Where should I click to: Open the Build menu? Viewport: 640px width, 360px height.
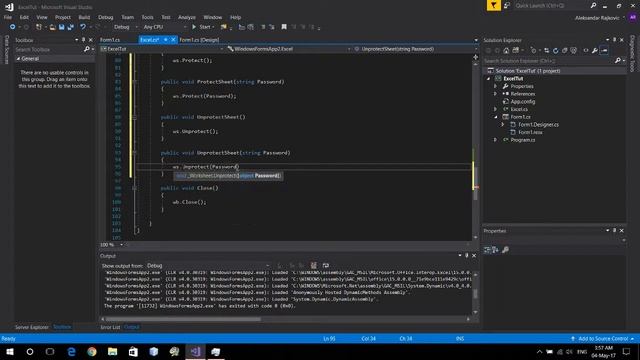(x=84, y=17)
